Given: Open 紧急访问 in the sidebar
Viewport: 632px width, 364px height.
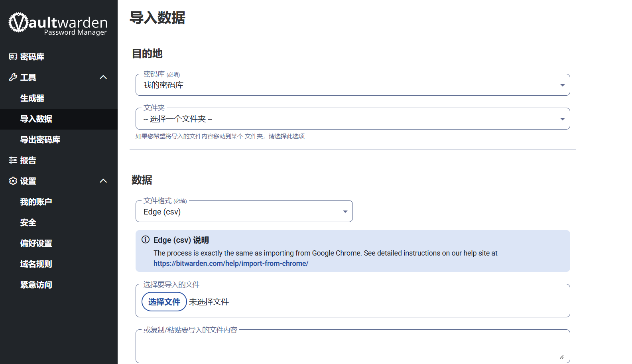Looking at the screenshot, I should tap(36, 285).
